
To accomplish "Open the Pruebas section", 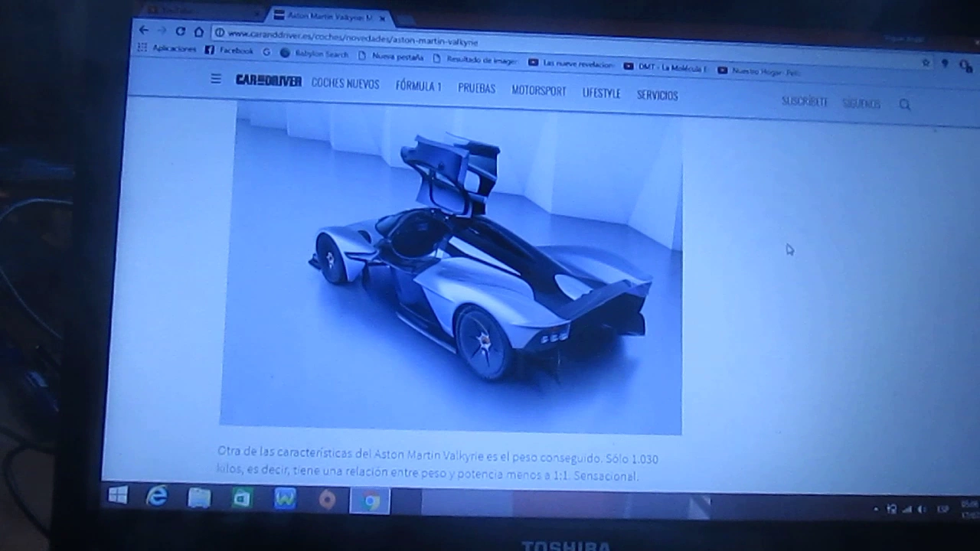I will point(476,89).
